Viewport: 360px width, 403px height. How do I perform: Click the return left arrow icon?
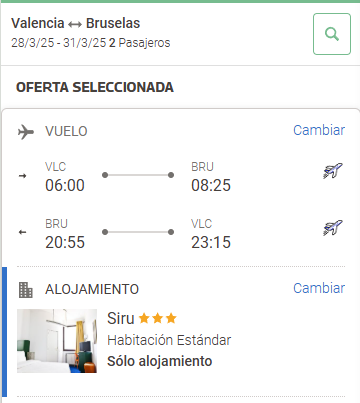coord(22,232)
